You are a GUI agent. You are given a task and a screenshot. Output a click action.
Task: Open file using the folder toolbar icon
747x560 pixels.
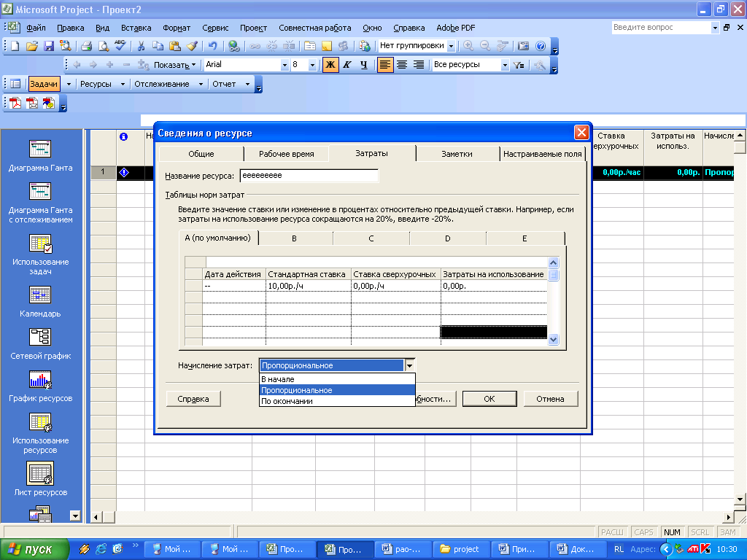coord(32,46)
